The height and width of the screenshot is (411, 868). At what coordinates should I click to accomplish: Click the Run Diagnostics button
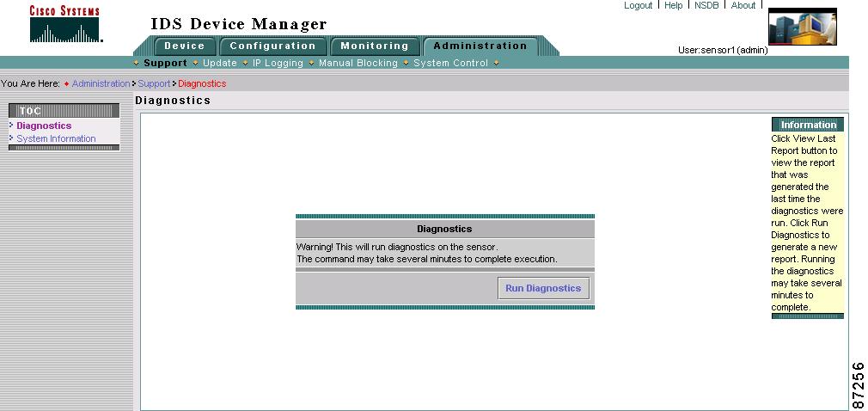543,289
